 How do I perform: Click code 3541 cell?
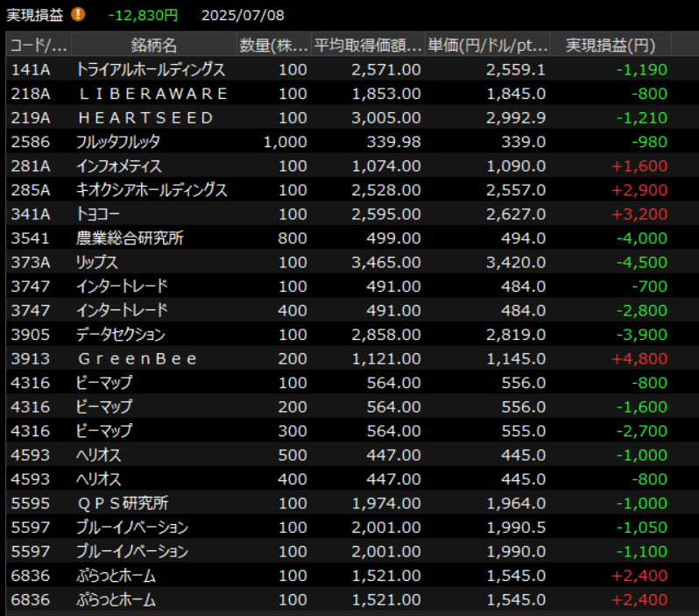(31, 237)
